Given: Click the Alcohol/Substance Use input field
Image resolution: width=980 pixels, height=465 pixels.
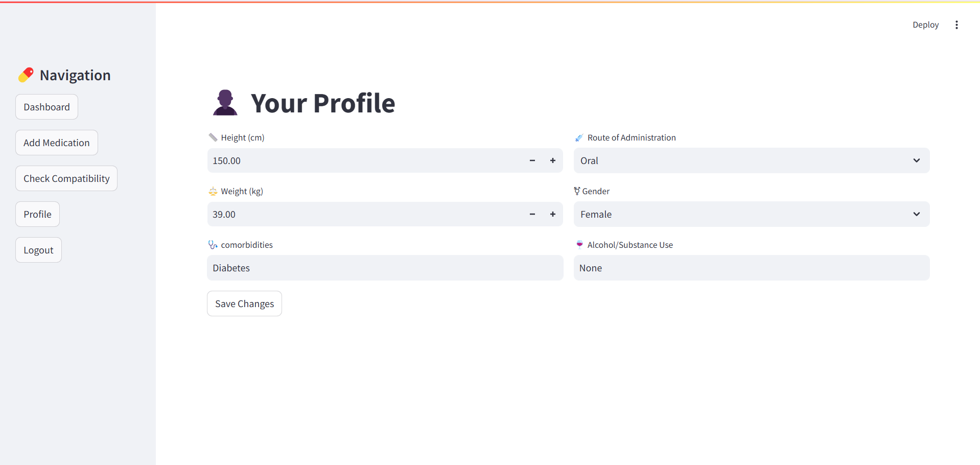Looking at the screenshot, I should (x=751, y=268).
